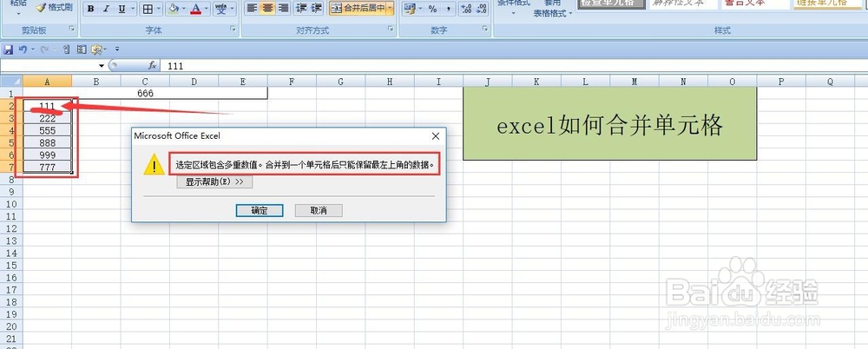Save workbook from quick access toolbar
This screenshot has width=868, height=349.
click(9, 49)
